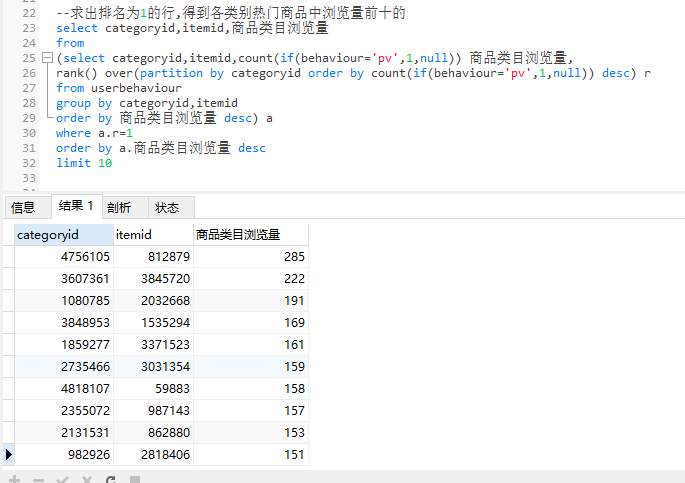Add a new record with plus icon

pos(14,480)
